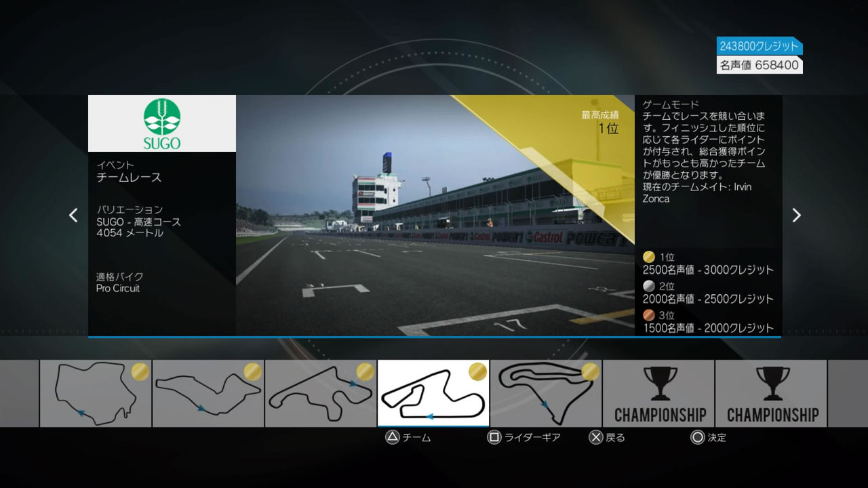Click the 2000名声値 - 2500クレジット reward
Image resolution: width=868 pixels, height=488 pixels.
[708, 299]
